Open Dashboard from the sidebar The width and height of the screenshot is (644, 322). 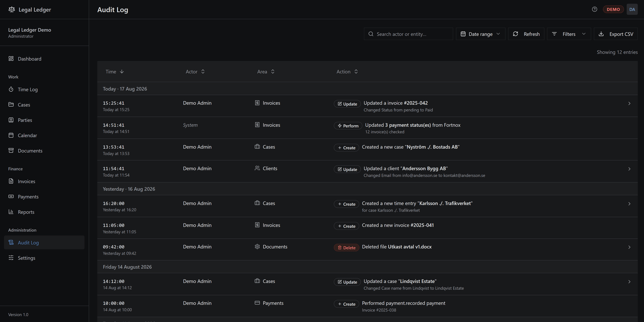click(x=44, y=59)
